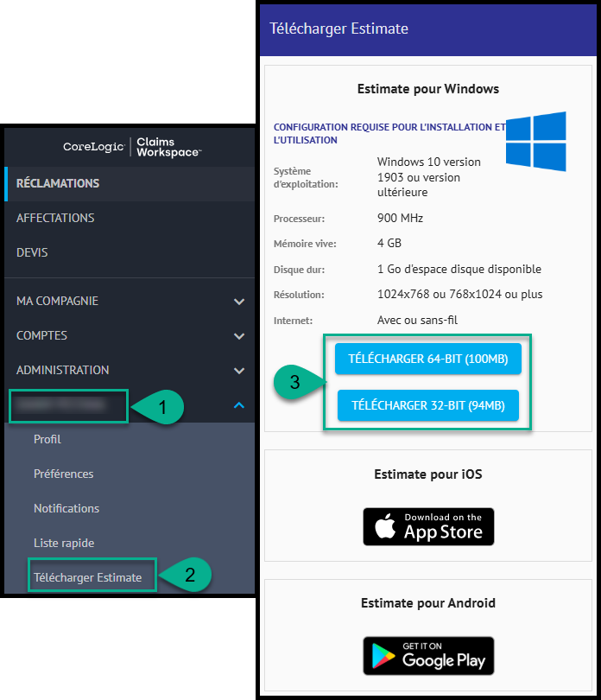The width and height of the screenshot is (601, 700).
Task: Open the Download on the App Store badge
Action: (x=428, y=526)
